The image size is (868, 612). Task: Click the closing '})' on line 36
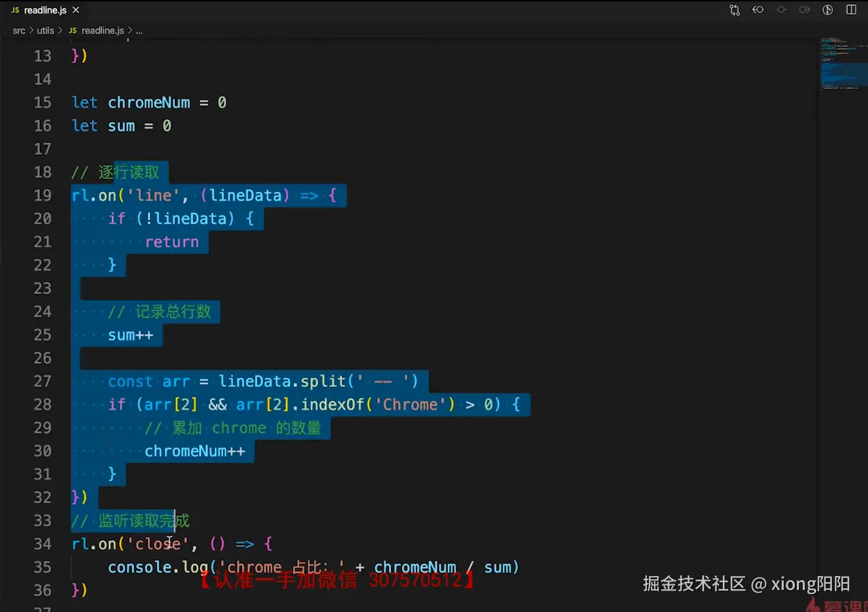tap(79, 591)
